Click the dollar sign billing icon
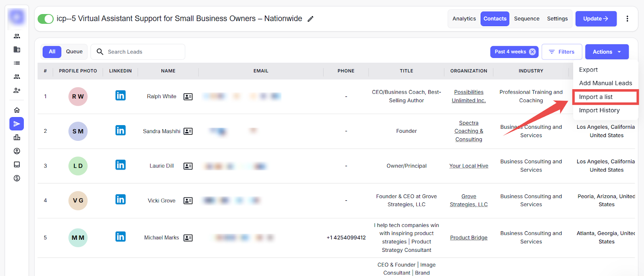644x276 pixels. pyautogui.click(x=17, y=178)
